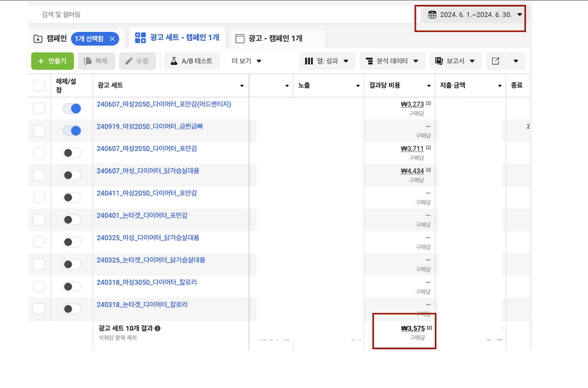Open ad set 240607_여성2050_다이어터_포만감
588x388 pixels.
point(146,149)
